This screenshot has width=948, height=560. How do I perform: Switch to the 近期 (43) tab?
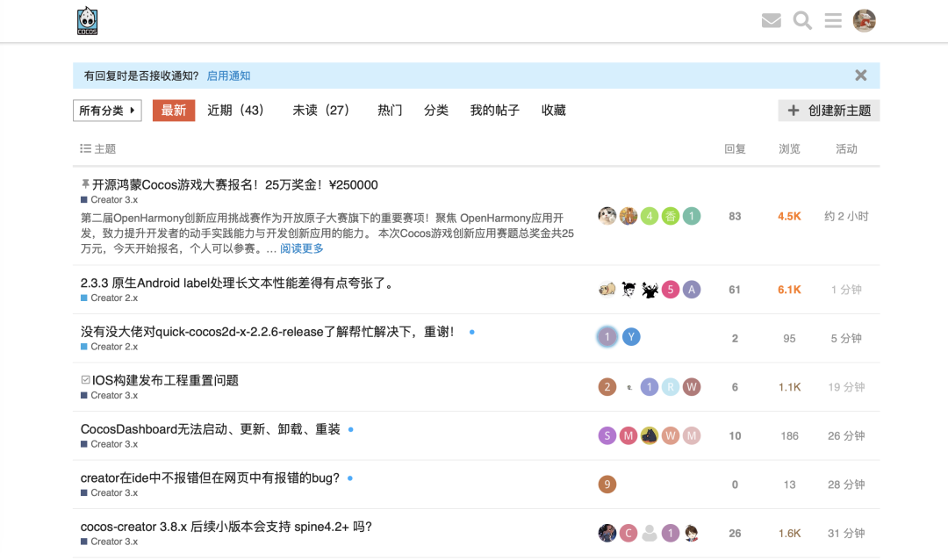(236, 110)
